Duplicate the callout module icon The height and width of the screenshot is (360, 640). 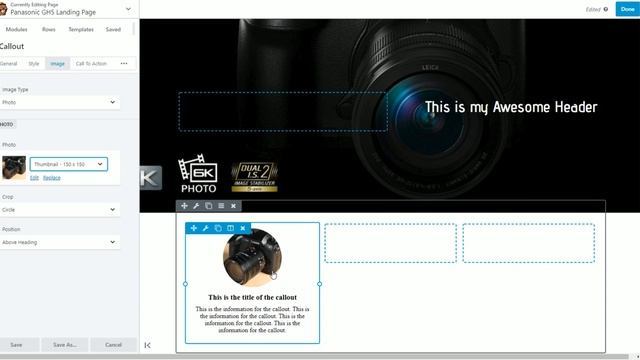tap(218, 228)
